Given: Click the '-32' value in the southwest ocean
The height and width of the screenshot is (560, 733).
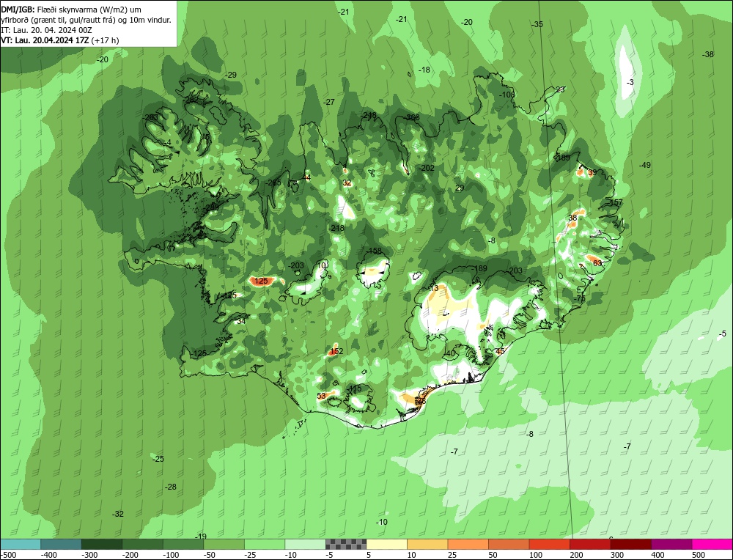Looking at the screenshot, I should pos(118,514).
